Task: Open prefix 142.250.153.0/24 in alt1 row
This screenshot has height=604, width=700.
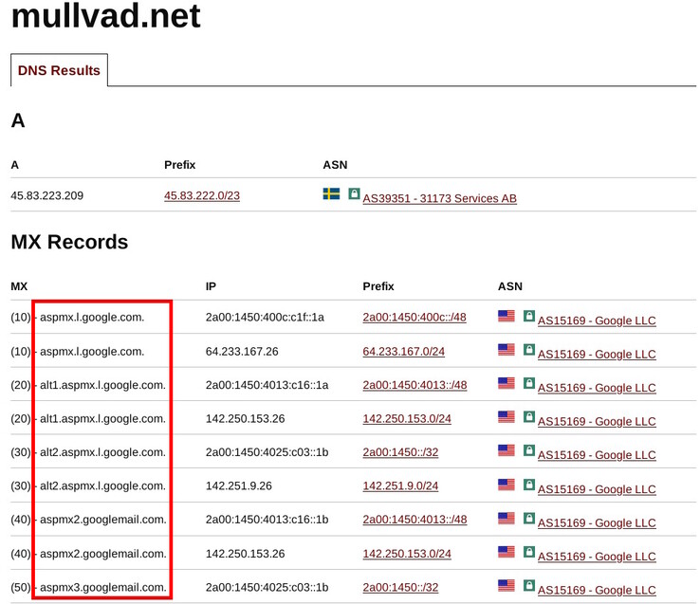Action: pyautogui.click(x=407, y=419)
